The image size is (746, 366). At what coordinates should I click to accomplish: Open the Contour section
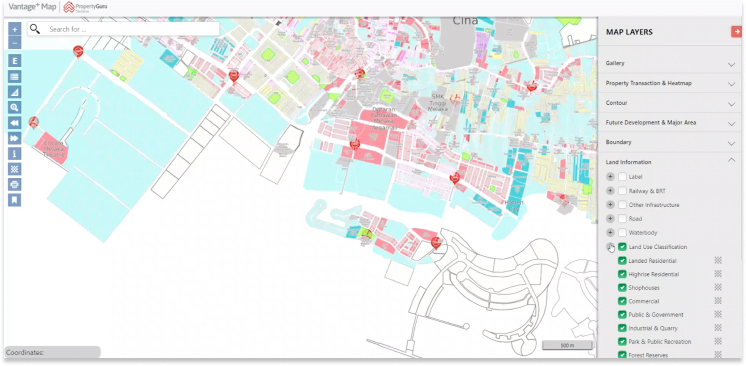[x=670, y=103]
